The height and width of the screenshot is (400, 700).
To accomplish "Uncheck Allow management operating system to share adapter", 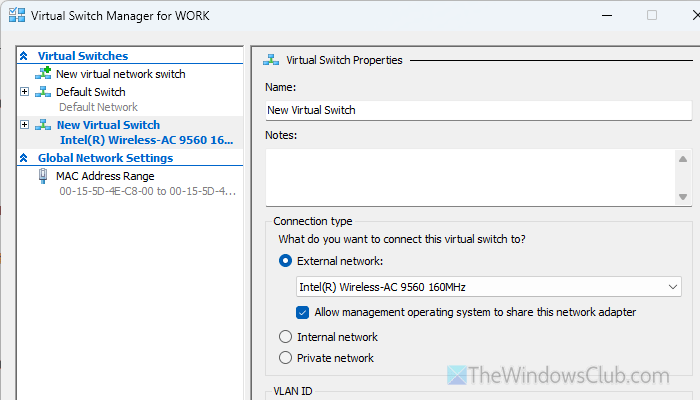I will [x=302, y=312].
